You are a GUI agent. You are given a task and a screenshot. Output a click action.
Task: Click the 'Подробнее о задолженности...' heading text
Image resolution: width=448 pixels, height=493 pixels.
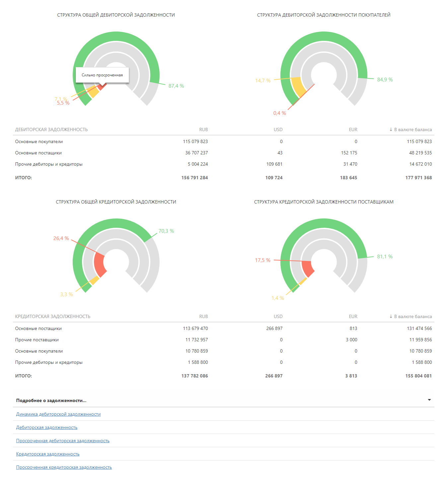(x=51, y=400)
